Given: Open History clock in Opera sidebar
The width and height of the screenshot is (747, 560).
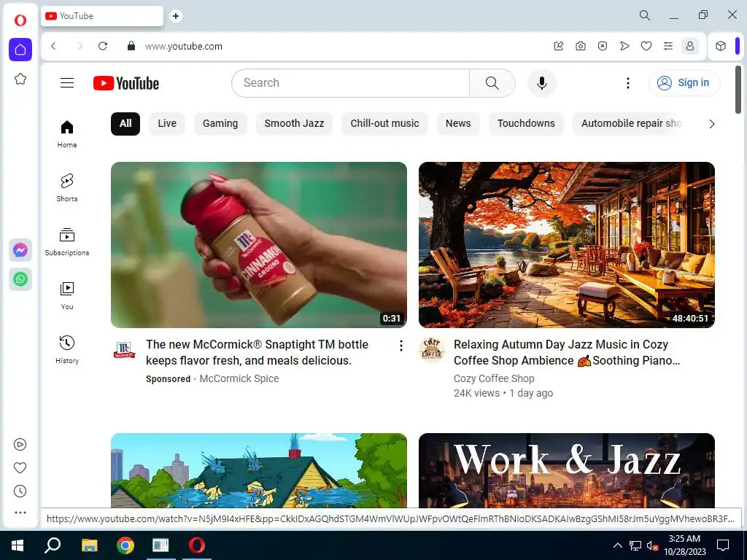Looking at the screenshot, I should click(x=20, y=491).
